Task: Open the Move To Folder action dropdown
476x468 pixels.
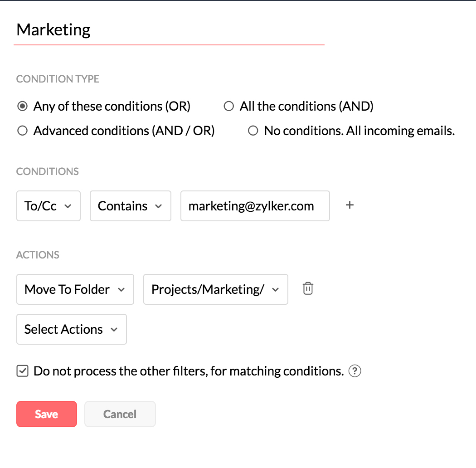Action: [x=75, y=289]
